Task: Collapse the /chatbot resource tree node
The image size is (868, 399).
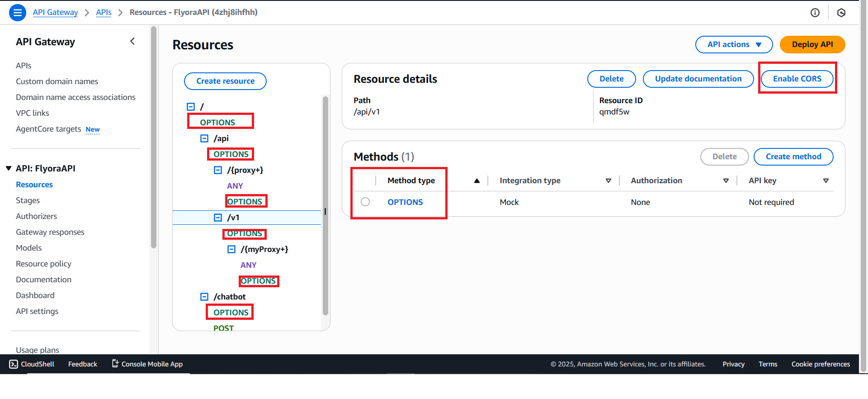Action: pyautogui.click(x=204, y=297)
